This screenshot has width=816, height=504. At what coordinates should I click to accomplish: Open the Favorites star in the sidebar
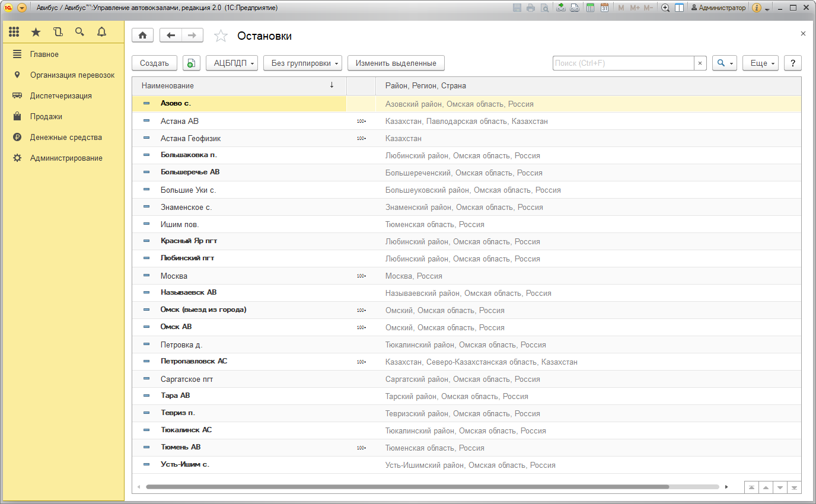pyautogui.click(x=36, y=32)
